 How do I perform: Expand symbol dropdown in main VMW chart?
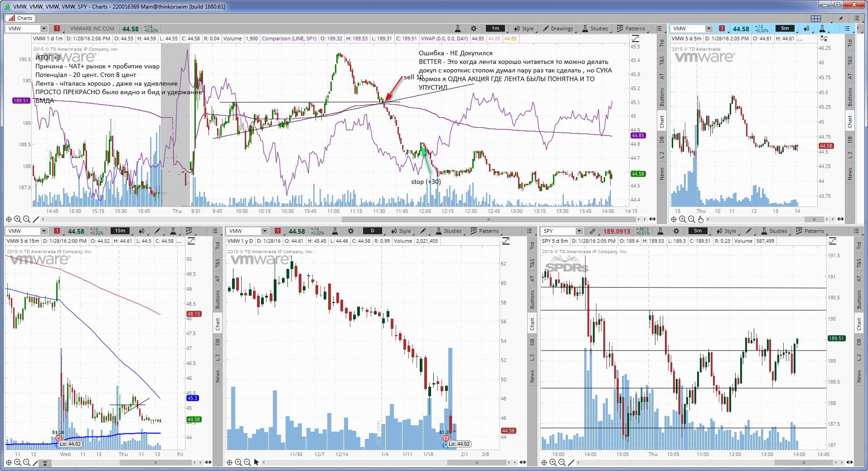[x=44, y=29]
